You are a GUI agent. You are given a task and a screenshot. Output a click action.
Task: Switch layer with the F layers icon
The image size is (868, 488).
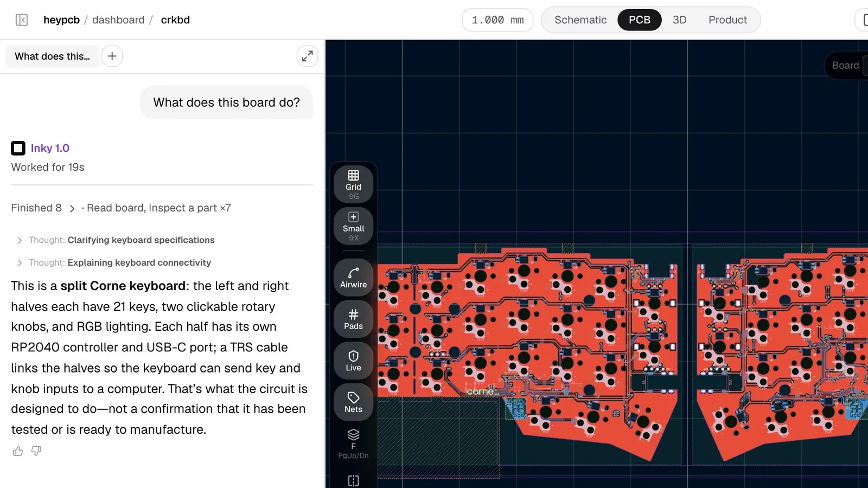353,444
